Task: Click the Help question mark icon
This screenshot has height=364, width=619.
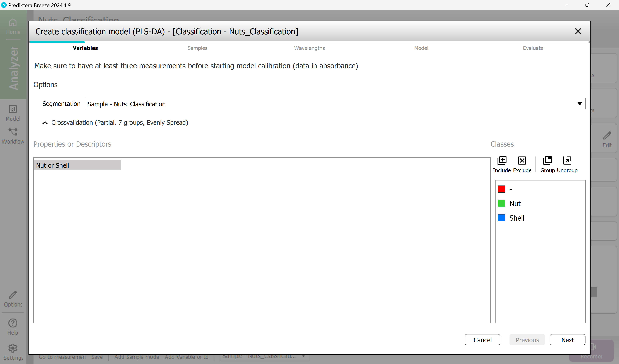Action: [x=13, y=323]
